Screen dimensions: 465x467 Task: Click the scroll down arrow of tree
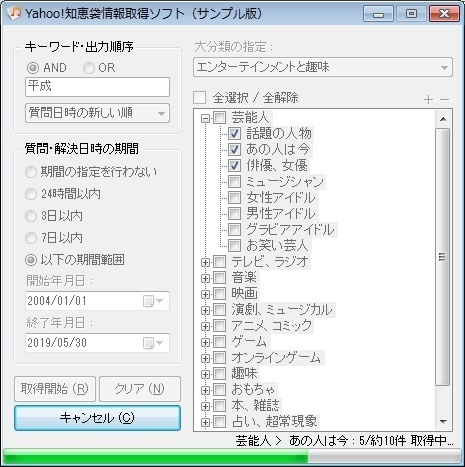[443, 422]
